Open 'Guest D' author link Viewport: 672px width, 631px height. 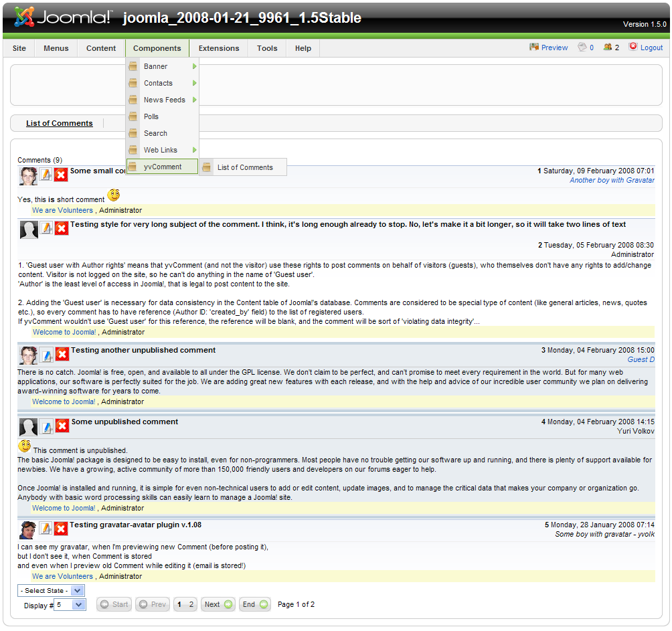coord(641,360)
